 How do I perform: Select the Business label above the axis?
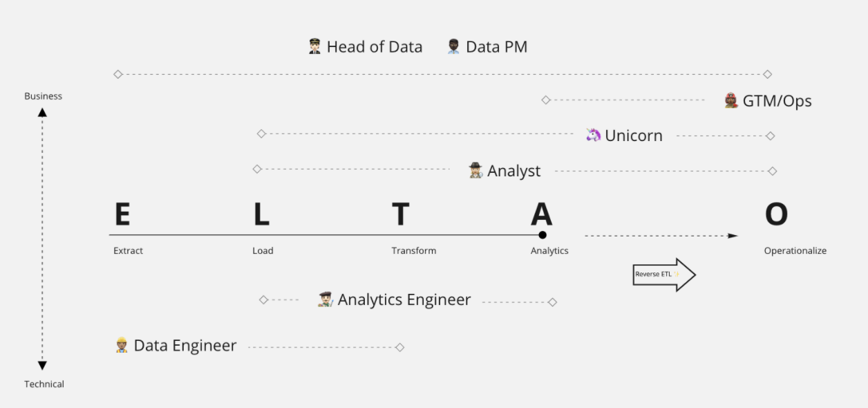click(x=43, y=96)
